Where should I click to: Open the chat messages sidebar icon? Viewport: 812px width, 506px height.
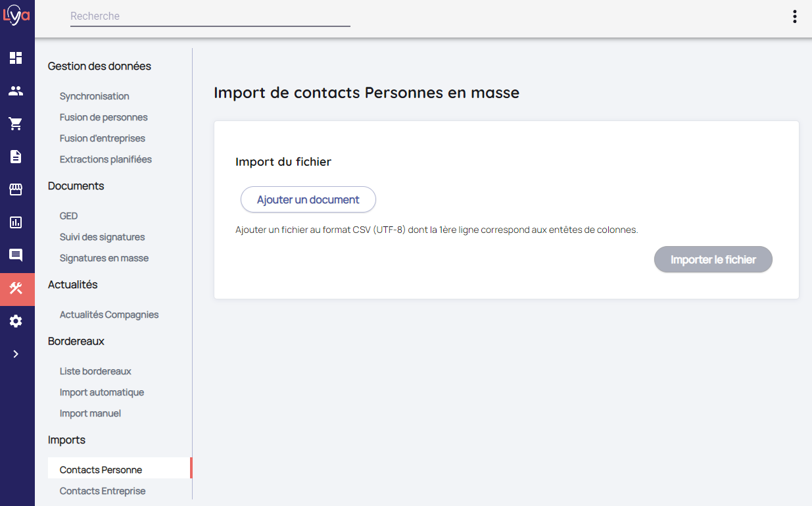(x=16, y=255)
